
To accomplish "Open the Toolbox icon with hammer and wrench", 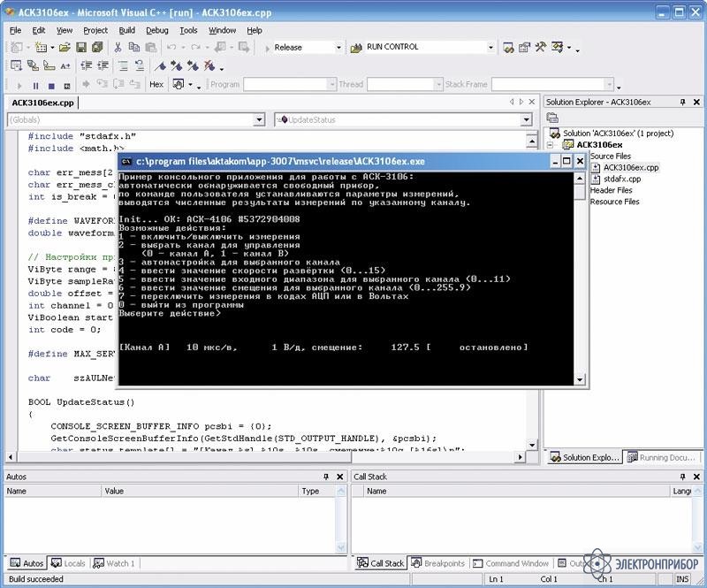I will point(541,47).
